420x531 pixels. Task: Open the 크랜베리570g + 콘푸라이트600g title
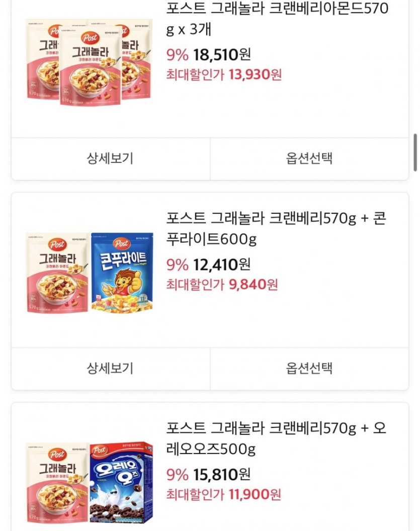tap(276, 229)
